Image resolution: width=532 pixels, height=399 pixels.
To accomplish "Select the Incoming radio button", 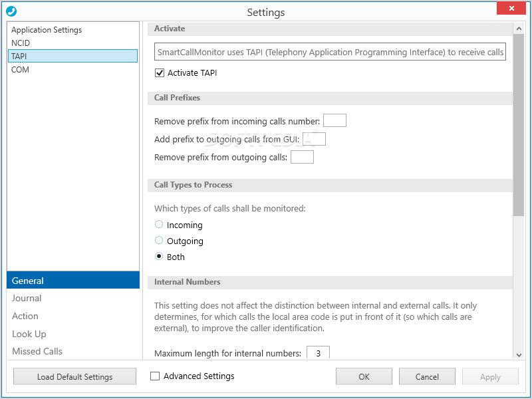I will 159,224.
